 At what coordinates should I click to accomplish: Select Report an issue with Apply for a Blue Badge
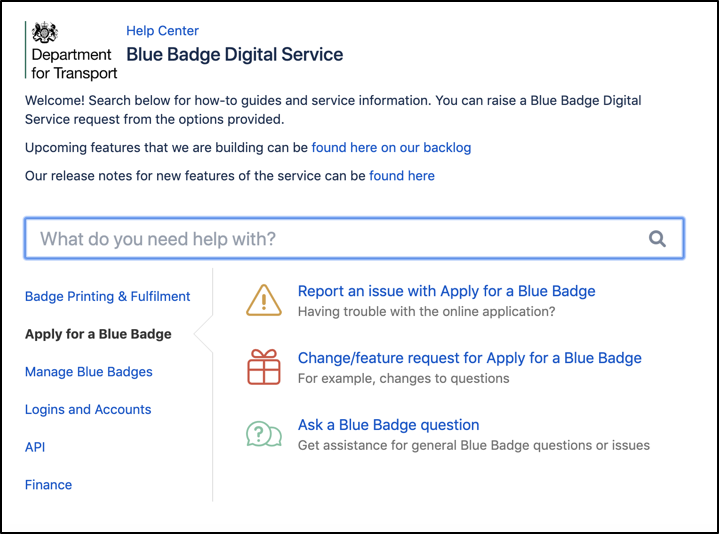click(x=446, y=291)
